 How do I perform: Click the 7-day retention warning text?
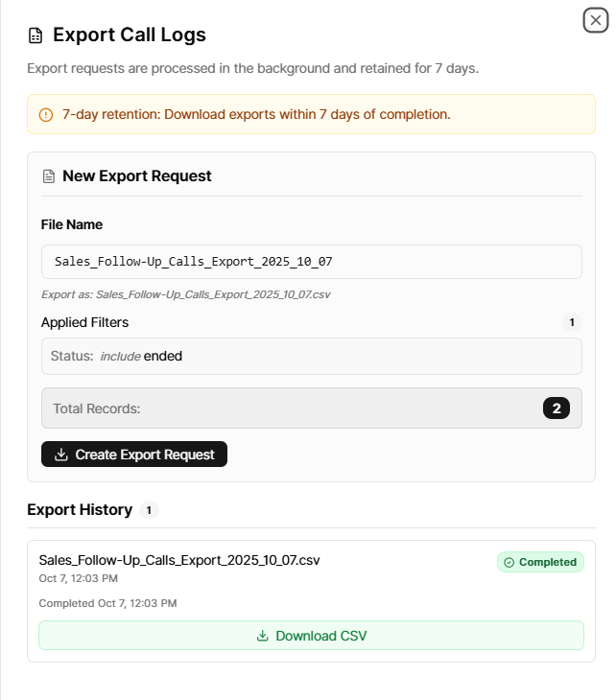coord(256,115)
